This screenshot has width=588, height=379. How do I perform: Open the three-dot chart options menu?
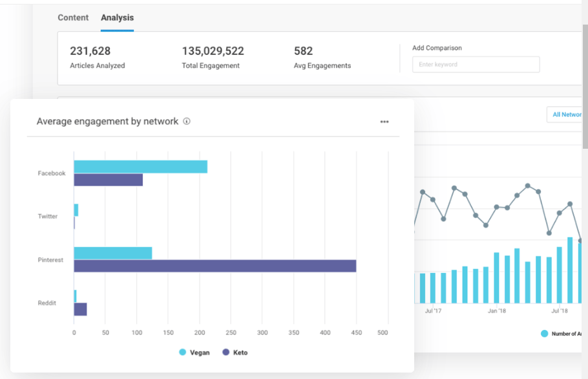click(384, 122)
